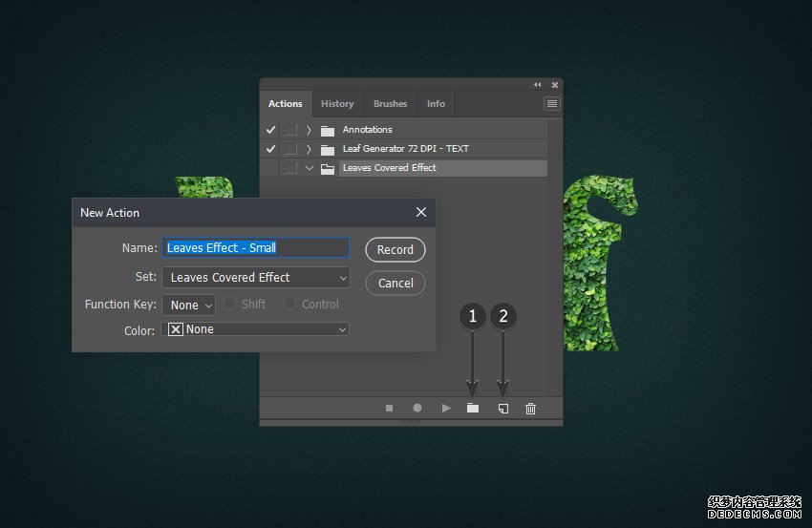Click the Annotations folder icon
Viewport: 812px width, 528px height.
pyautogui.click(x=328, y=130)
